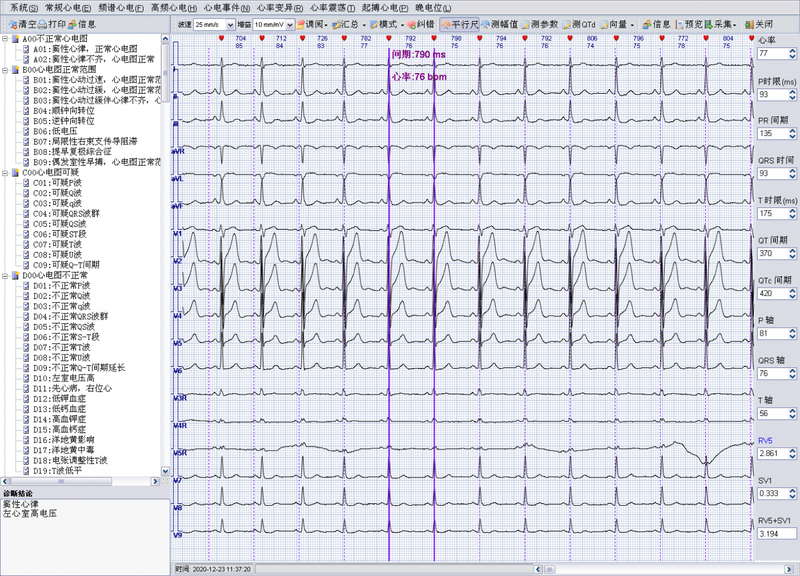Image resolution: width=800 pixels, height=576 pixels.
Task: Select C06:可疑ST段 diagnosis item
Action: pyautogui.click(x=60, y=234)
